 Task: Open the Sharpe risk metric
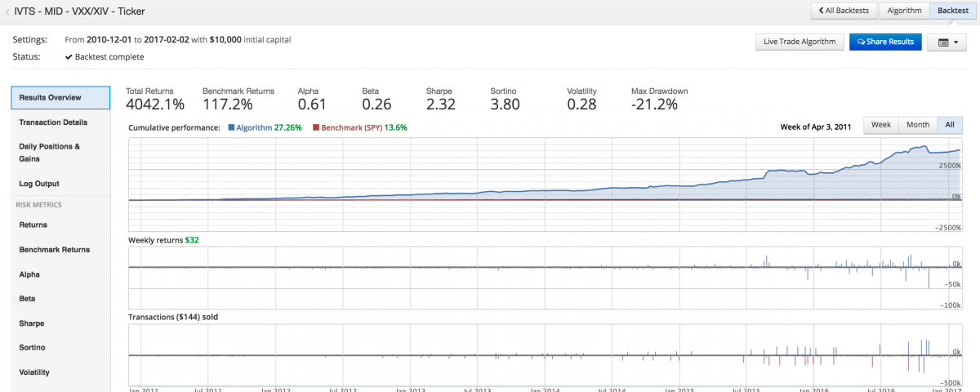click(32, 323)
